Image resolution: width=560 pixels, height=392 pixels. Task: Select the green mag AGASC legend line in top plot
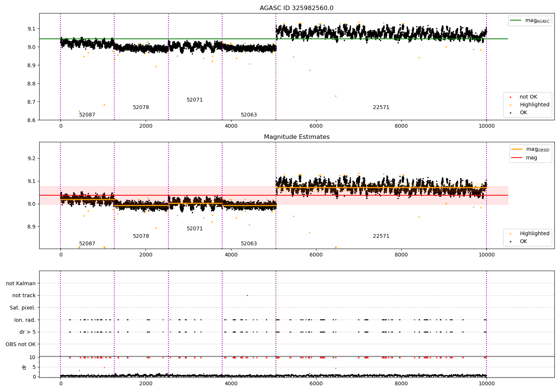[x=516, y=21]
